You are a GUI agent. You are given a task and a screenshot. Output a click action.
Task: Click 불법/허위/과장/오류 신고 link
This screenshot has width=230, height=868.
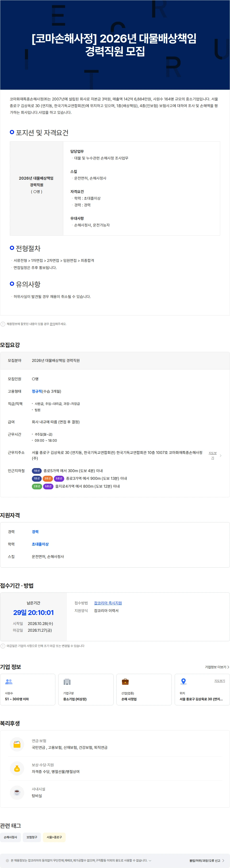click(x=207, y=861)
